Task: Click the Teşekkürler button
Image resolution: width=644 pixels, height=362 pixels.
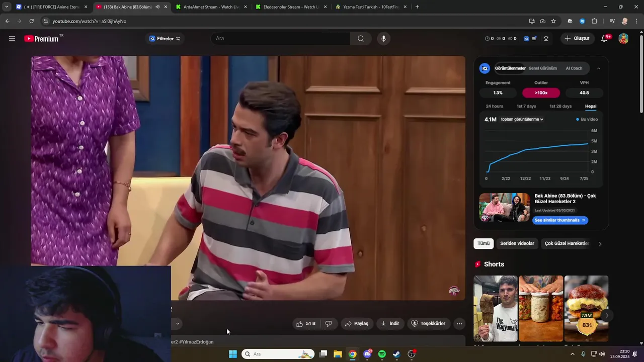Action: click(x=428, y=324)
